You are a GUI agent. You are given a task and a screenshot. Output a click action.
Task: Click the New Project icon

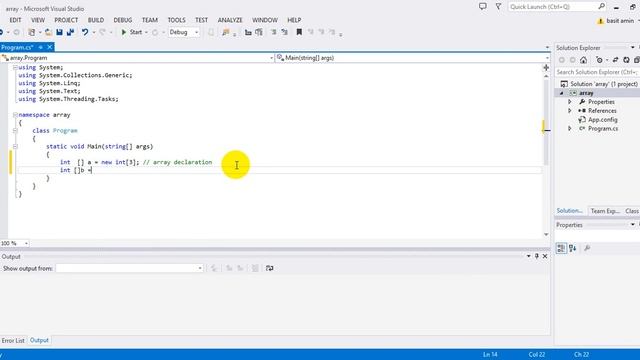click(x=32, y=32)
